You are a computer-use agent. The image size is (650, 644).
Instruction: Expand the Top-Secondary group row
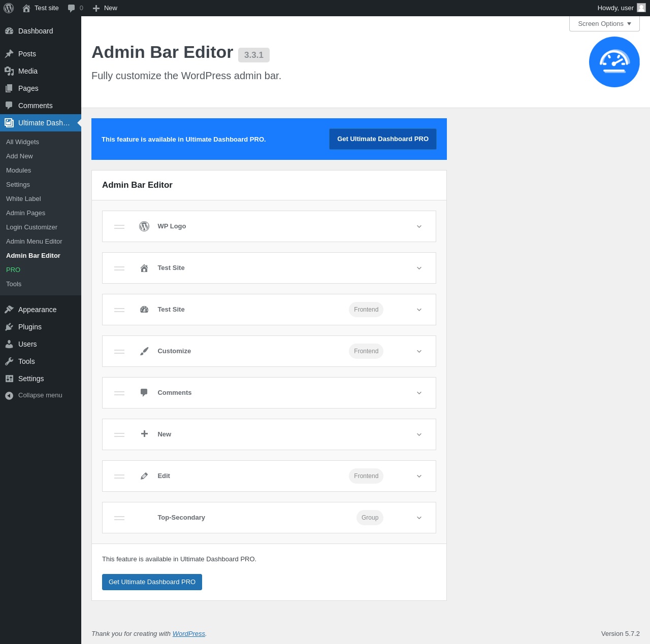[x=419, y=518]
